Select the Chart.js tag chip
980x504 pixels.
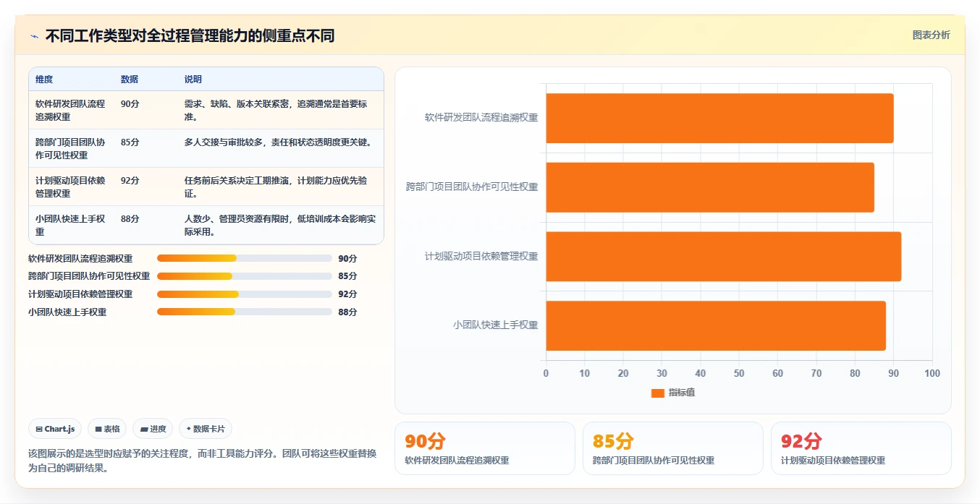point(55,429)
